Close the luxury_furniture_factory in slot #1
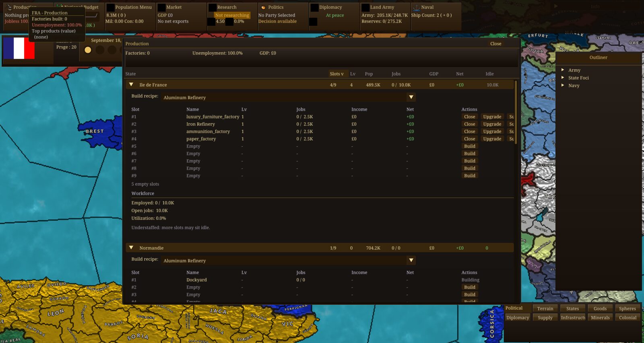 click(469, 117)
